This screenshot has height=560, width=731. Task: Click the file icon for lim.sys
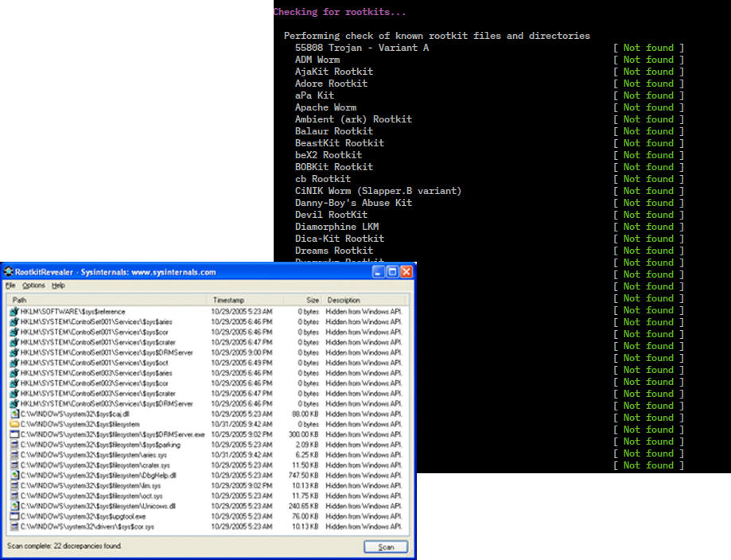click(x=14, y=486)
